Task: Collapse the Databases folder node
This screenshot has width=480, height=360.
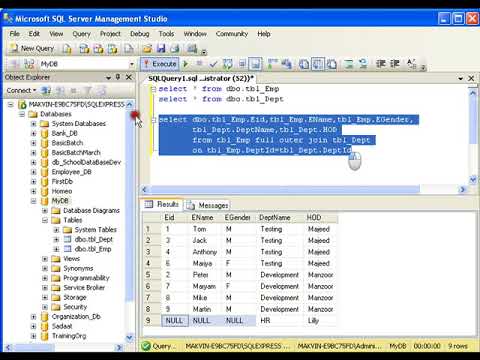Action: click(22, 114)
